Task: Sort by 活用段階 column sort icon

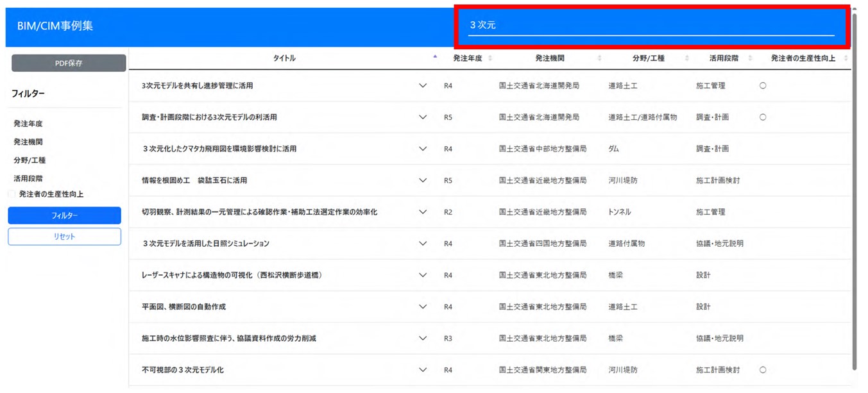Action: tap(750, 58)
